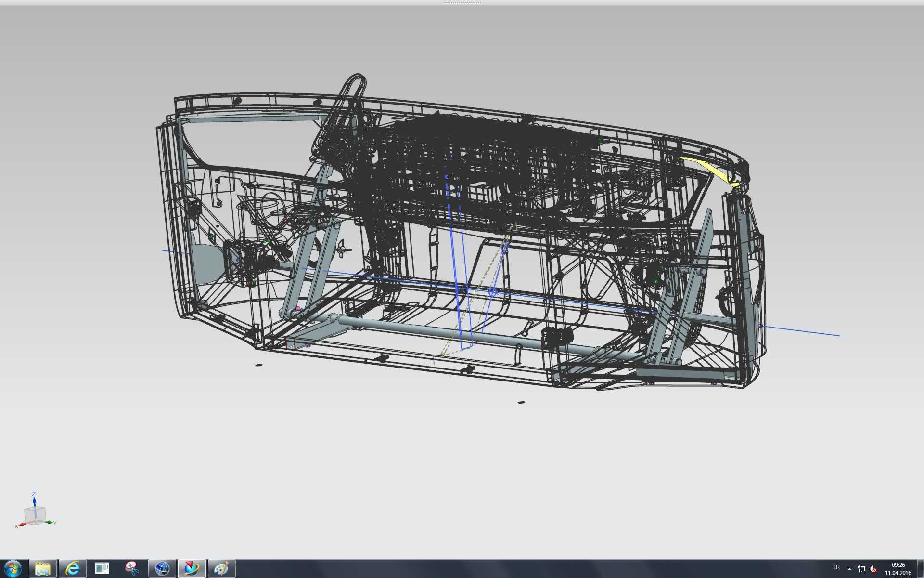Screen dimensions: 924x578
Task: Switch to the blue globe application
Action: click(162, 569)
